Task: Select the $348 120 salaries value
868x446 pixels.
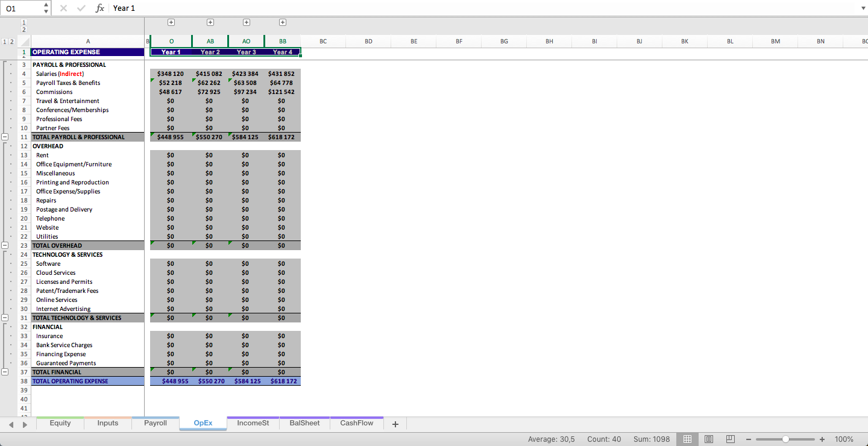Action: pos(171,74)
